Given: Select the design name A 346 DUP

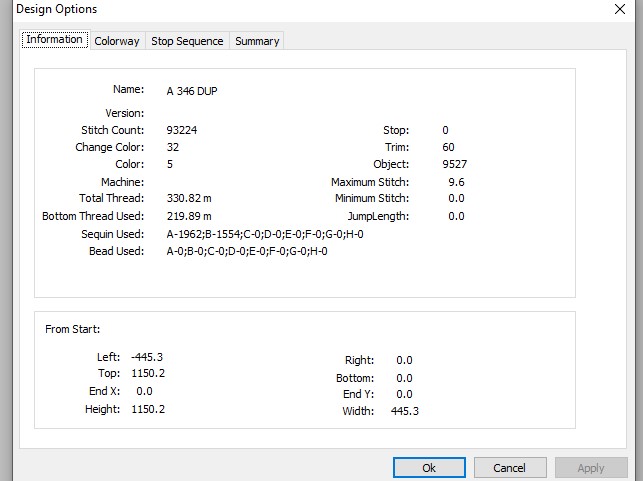Looking at the screenshot, I should tap(192, 91).
